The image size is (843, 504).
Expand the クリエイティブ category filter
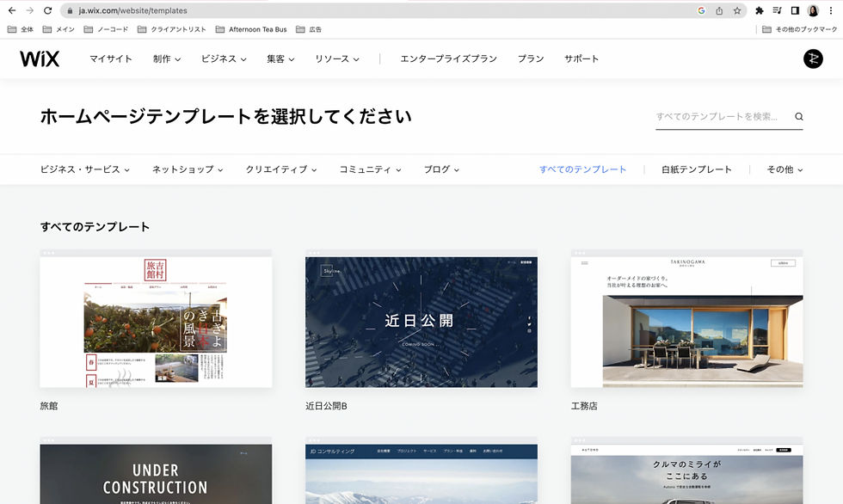(278, 169)
